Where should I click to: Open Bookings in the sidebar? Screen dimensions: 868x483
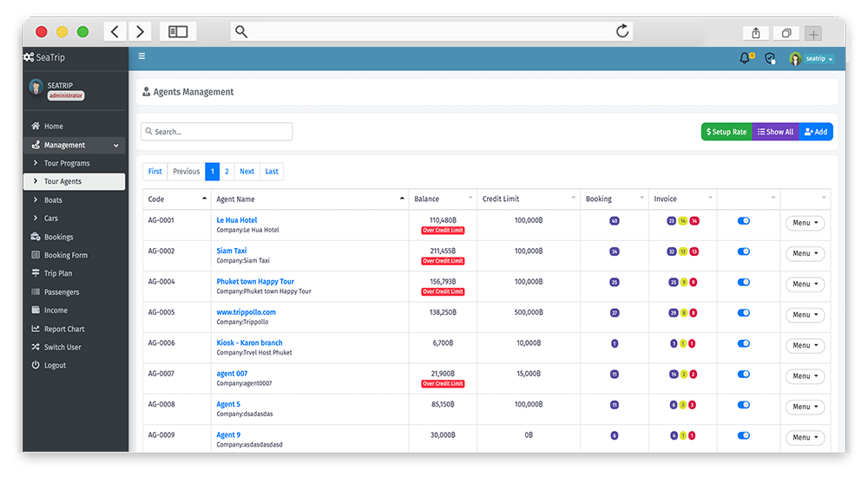pos(74,237)
